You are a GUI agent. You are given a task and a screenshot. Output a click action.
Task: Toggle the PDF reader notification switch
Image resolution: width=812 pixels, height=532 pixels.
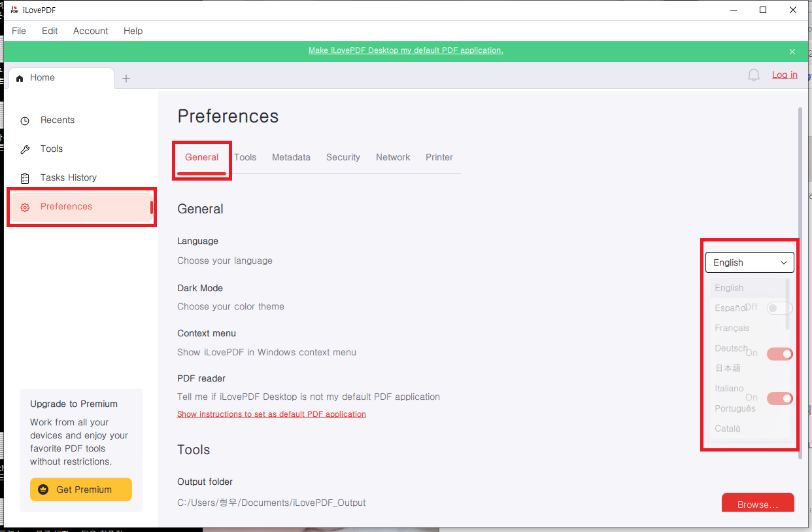click(x=780, y=398)
